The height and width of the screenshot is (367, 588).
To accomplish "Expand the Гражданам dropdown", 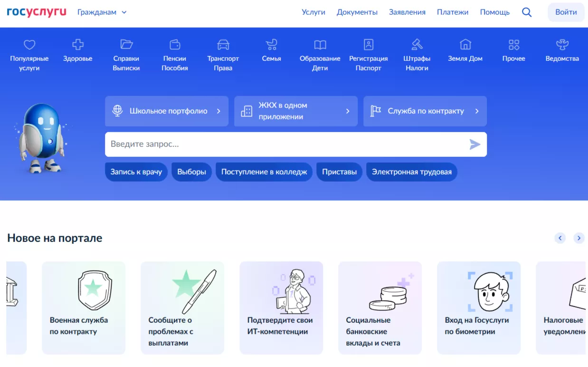I will (x=102, y=12).
